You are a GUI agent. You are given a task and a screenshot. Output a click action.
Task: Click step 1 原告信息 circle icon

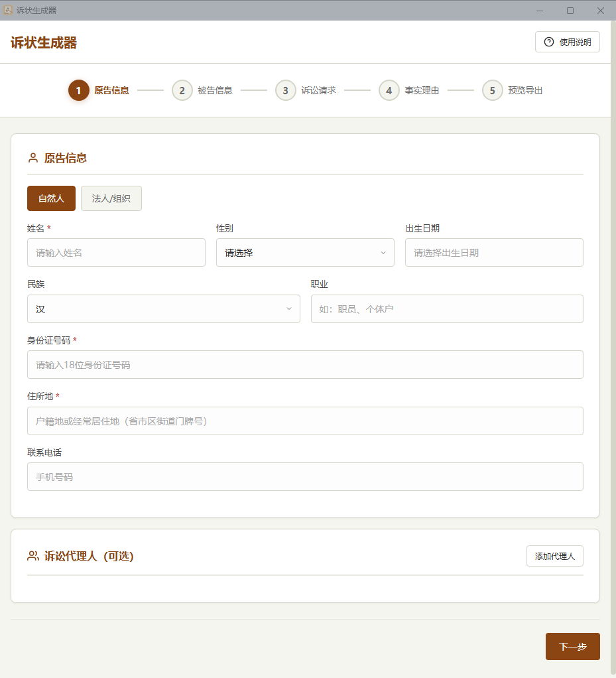tap(79, 90)
